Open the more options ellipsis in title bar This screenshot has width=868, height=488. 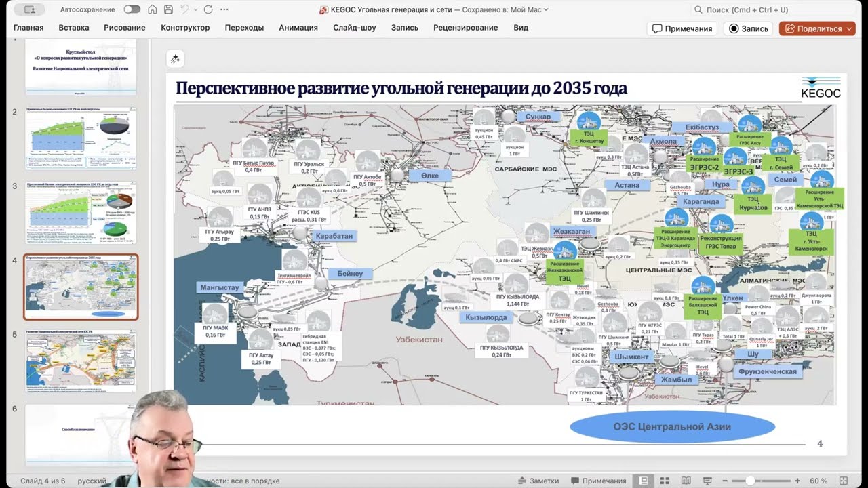(224, 9)
